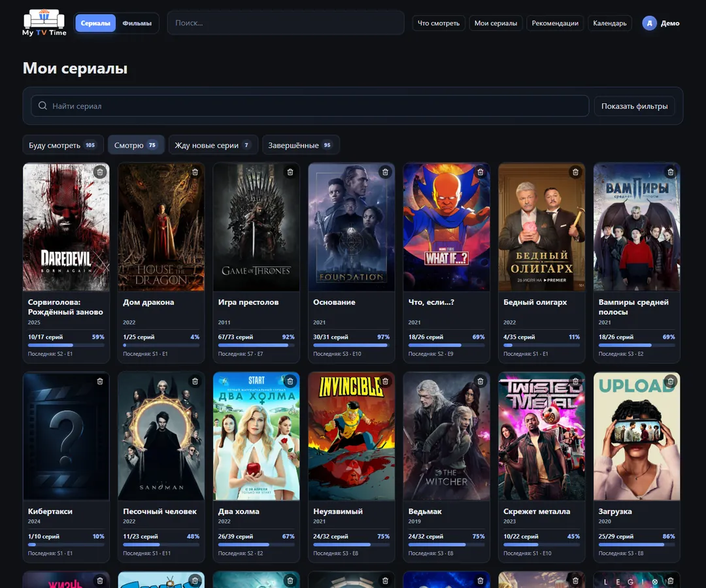
Task: Remove What If...? with trash icon
Action: point(480,172)
